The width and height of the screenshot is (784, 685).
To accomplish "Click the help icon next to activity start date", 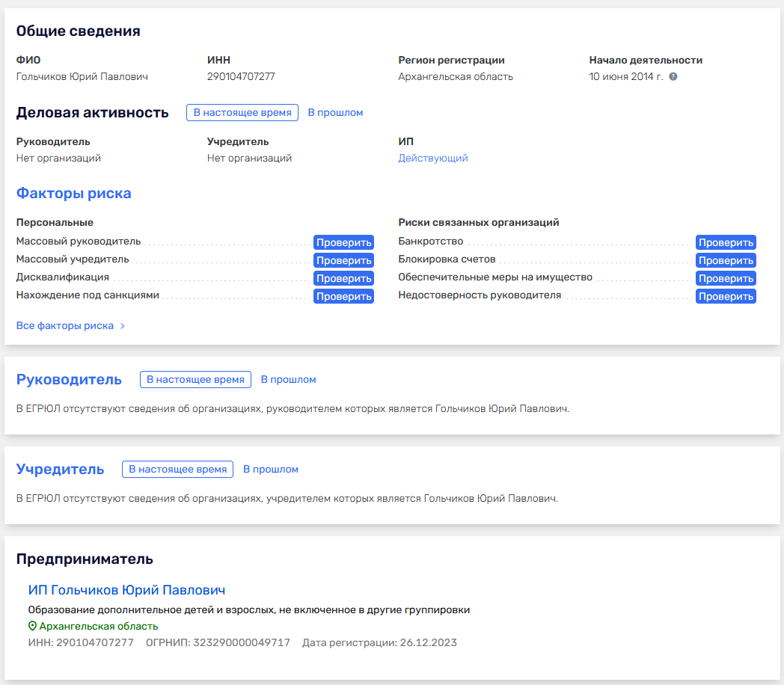I will pyautogui.click(x=674, y=76).
